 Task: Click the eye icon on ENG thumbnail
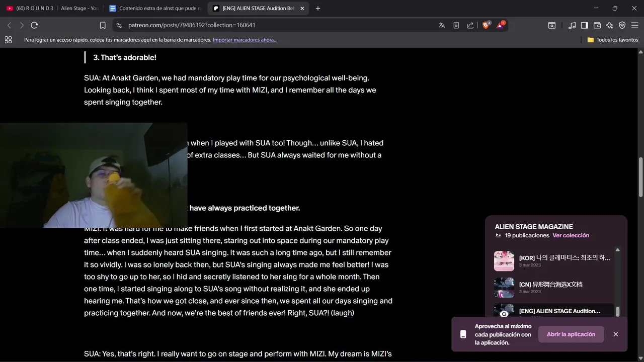(504, 314)
